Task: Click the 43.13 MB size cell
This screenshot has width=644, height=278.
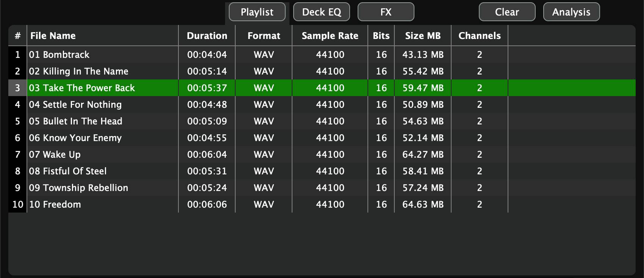Action: point(423,54)
